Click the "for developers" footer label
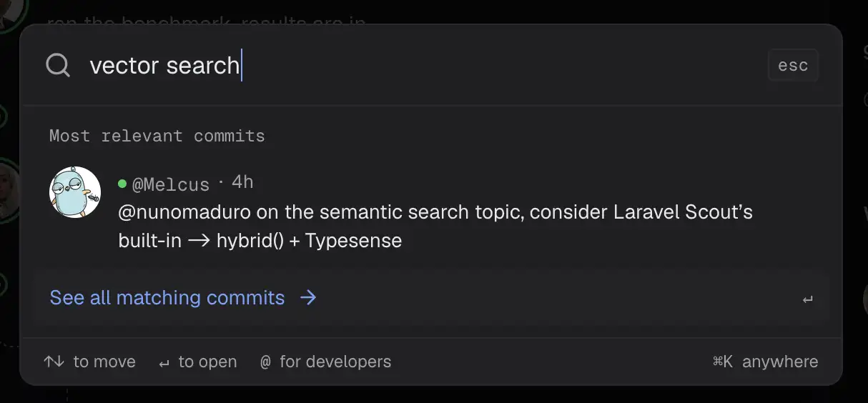The width and height of the screenshot is (868, 403). 335,362
